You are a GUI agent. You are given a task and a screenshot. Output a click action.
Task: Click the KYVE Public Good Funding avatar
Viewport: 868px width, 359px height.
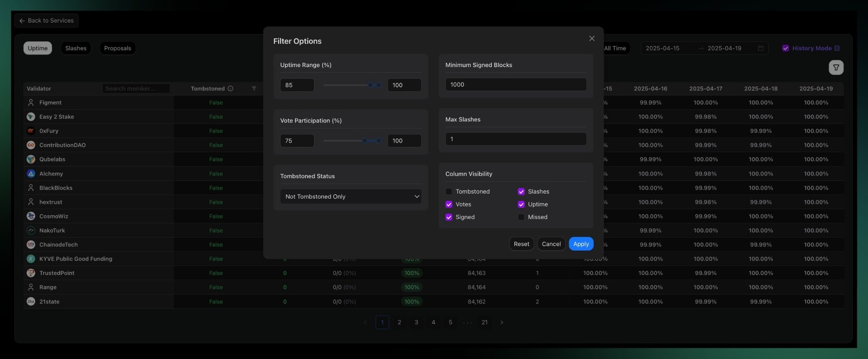pos(31,259)
